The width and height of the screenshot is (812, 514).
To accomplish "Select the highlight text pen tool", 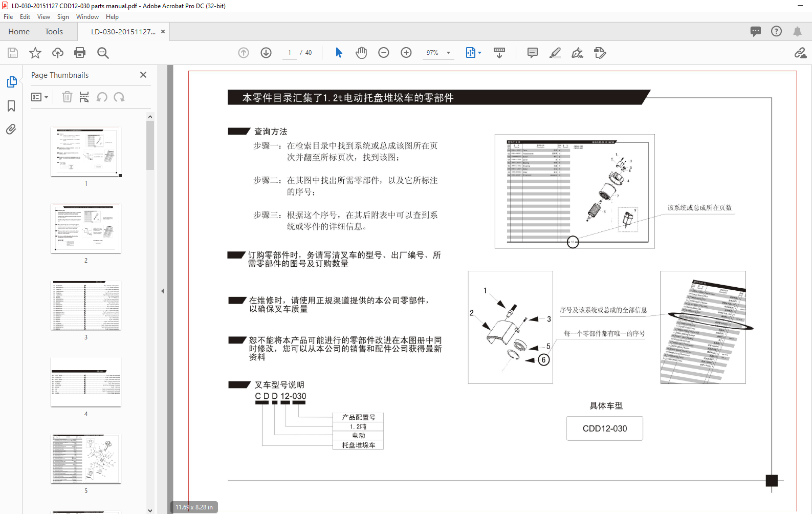I will pyautogui.click(x=555, y=53).
